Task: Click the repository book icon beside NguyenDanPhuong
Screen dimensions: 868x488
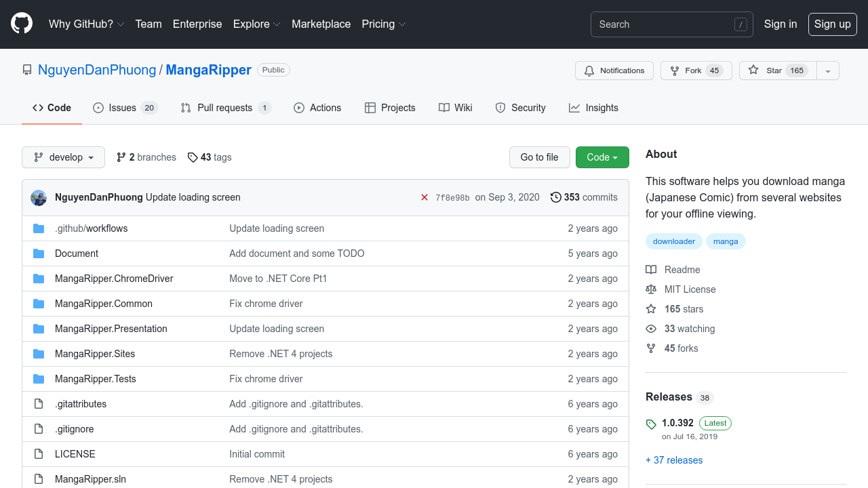Action: 27,70
